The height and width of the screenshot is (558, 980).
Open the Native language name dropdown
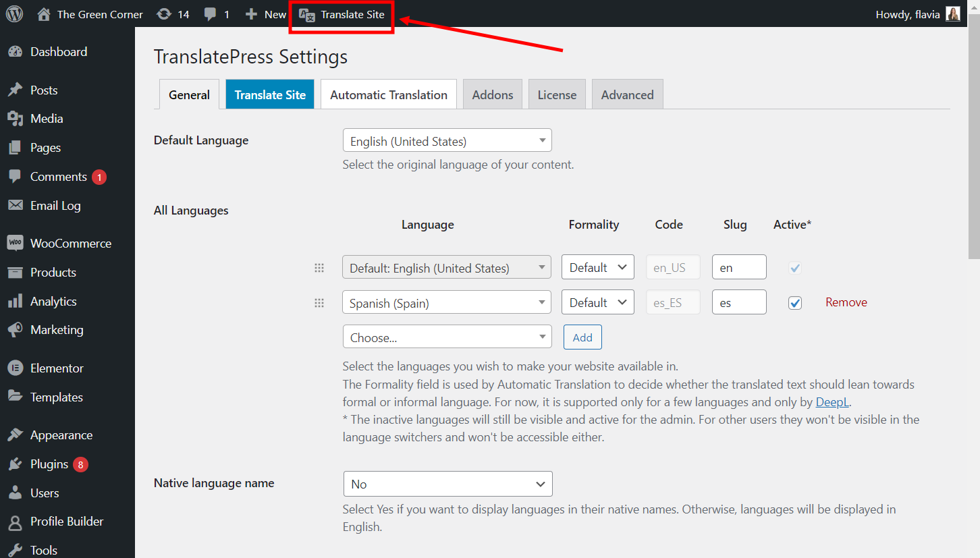(x=447, y=484)
